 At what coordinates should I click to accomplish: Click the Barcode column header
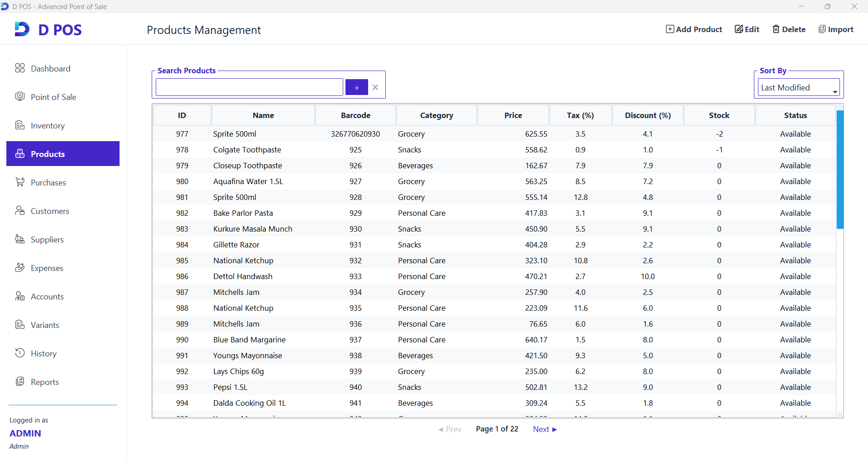pos(356,115)
